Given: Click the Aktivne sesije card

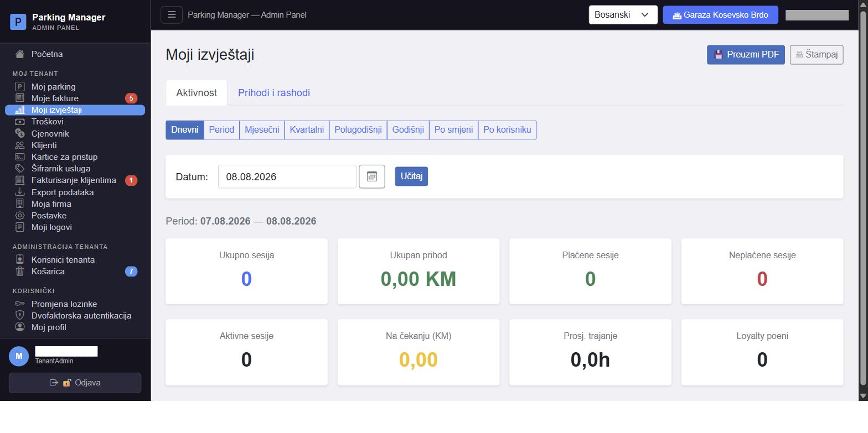Looking at the screenshot, I should 246,352.
